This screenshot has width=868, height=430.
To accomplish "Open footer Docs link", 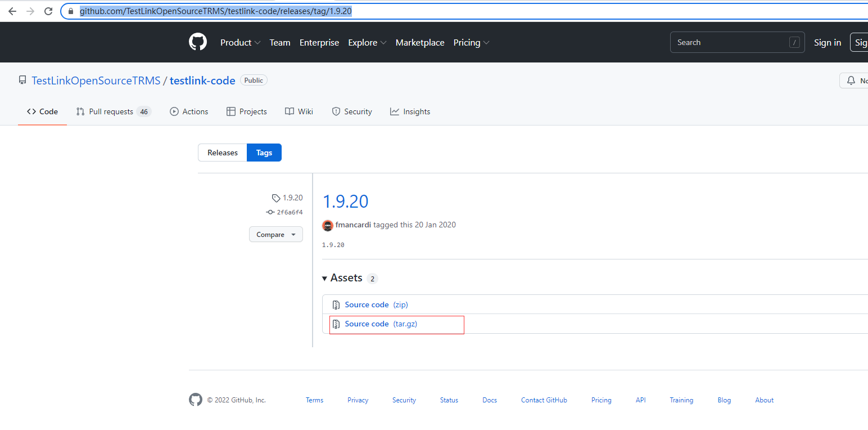I will tap(490, 400).
